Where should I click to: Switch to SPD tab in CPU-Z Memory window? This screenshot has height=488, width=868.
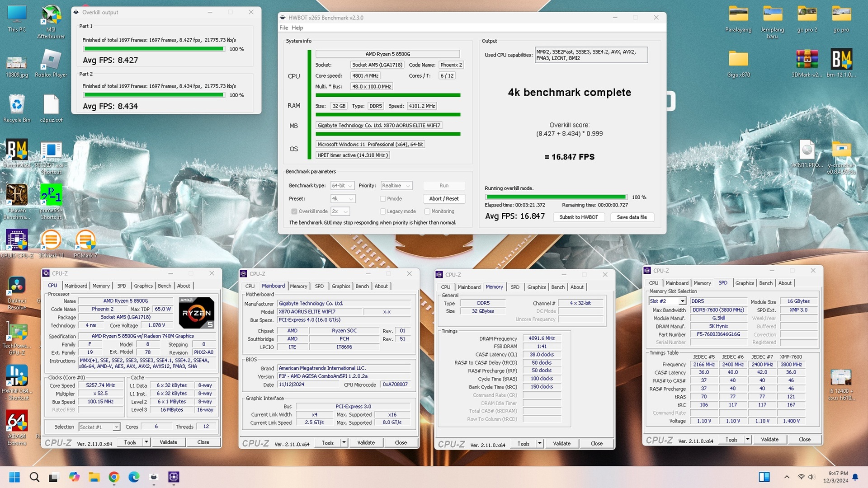tap(515, 287)
